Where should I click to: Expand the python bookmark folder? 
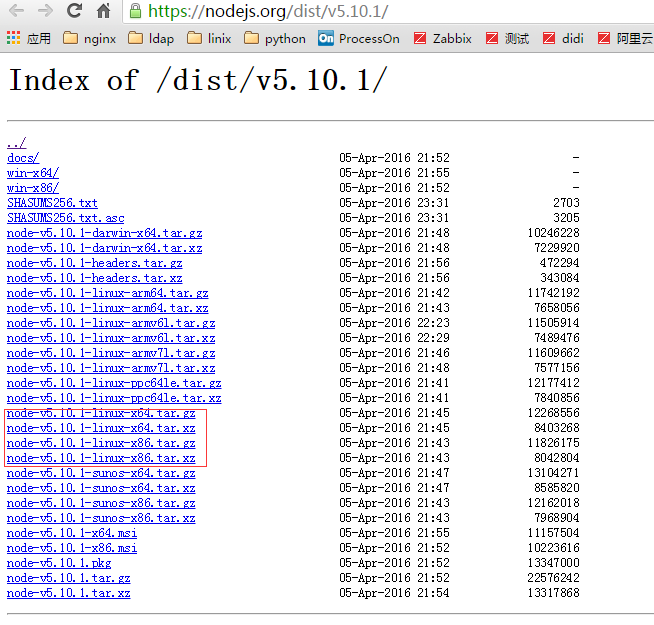click(x=275, y=39)
